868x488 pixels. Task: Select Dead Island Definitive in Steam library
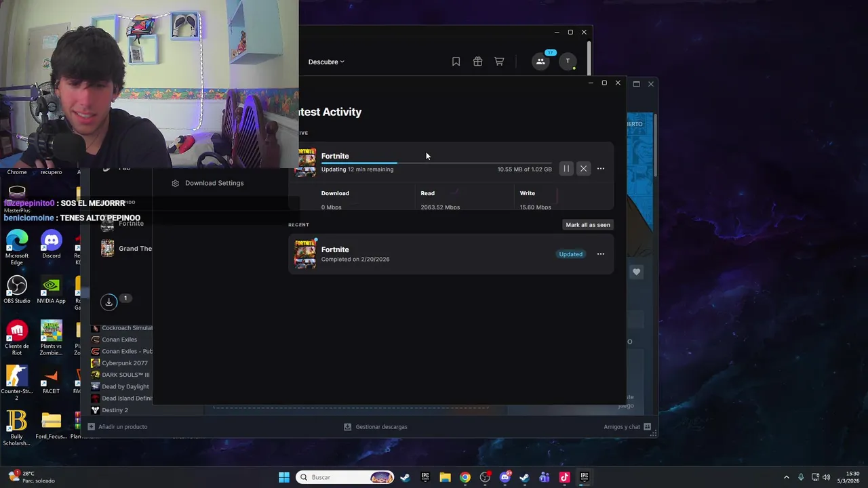[x=122, y=399]
